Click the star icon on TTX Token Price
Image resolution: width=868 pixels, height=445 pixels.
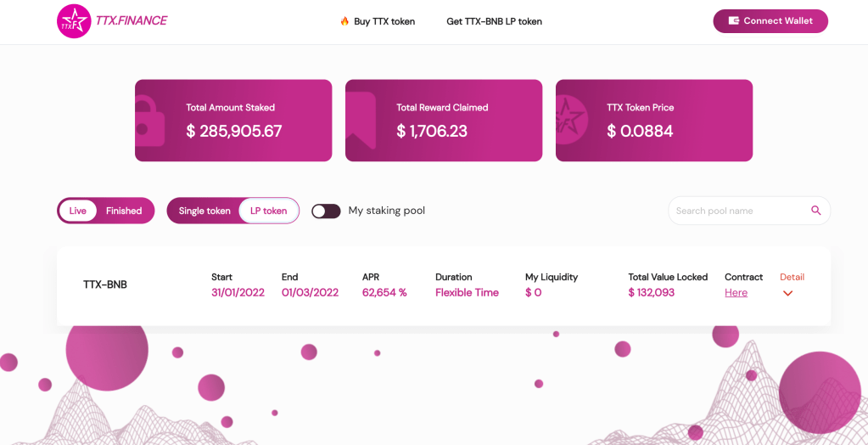570,121
